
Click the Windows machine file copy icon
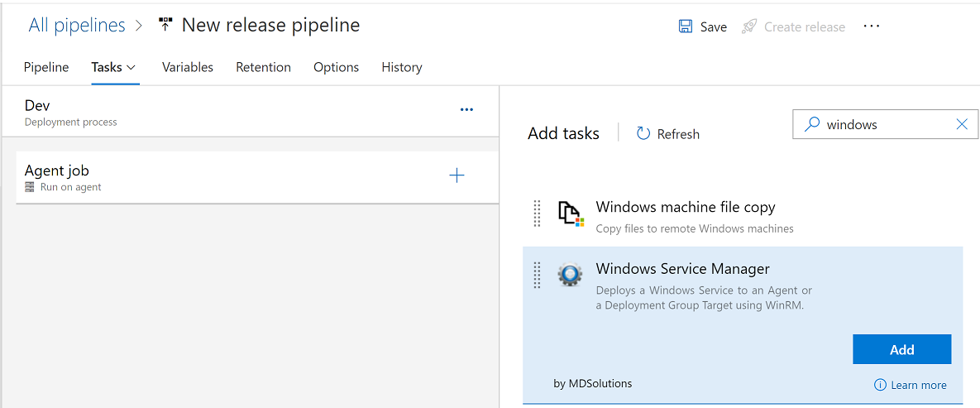pos(570,214)
